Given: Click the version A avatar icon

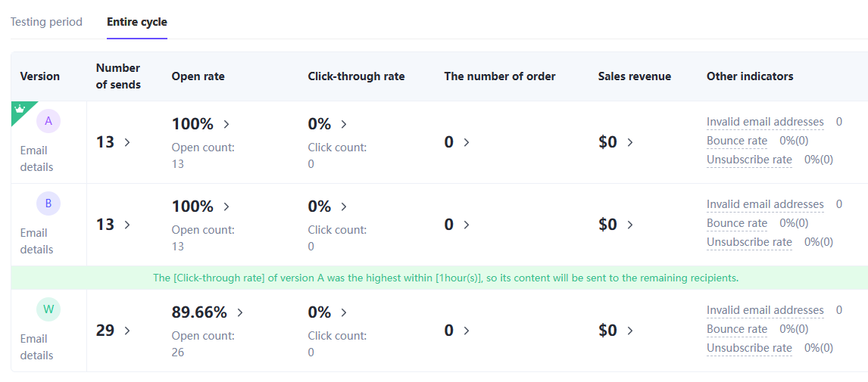Looking at the screenshot, I should click(x=48, y=121).
